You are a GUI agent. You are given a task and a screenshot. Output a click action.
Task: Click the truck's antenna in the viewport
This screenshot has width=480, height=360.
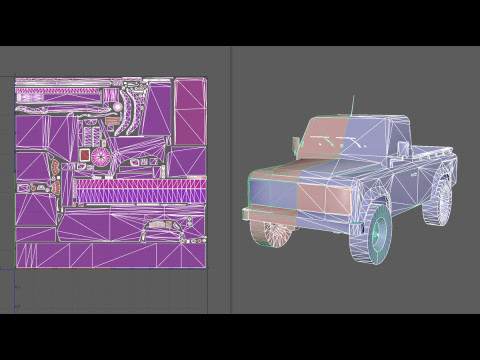(x=352, y=106)
